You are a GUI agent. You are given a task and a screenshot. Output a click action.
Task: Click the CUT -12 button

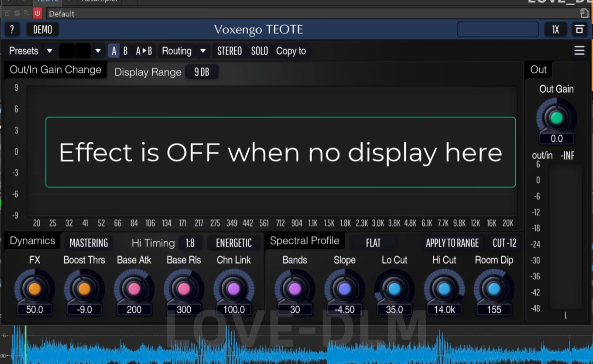pyautogui.click(x=505, y=243)
